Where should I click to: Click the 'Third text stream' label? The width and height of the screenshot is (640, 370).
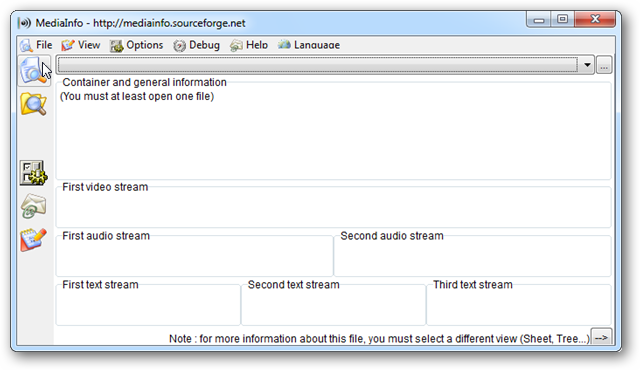473,285
